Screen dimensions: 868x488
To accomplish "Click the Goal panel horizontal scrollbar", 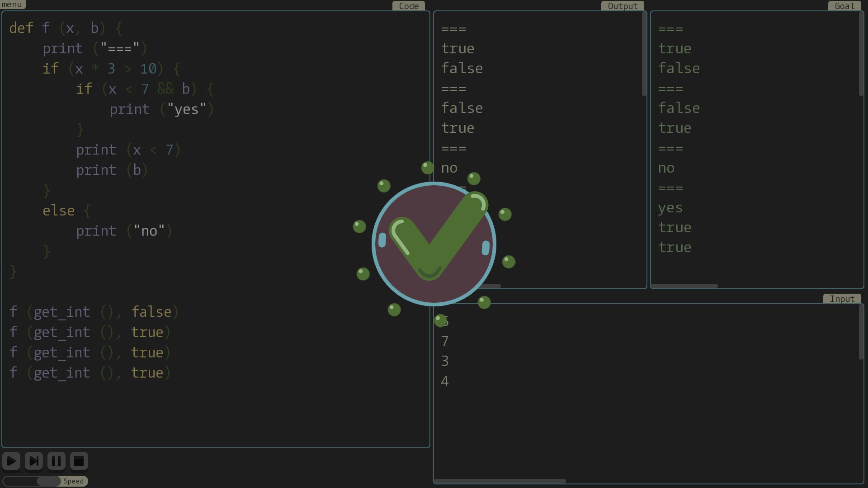I will click(684, 286).
